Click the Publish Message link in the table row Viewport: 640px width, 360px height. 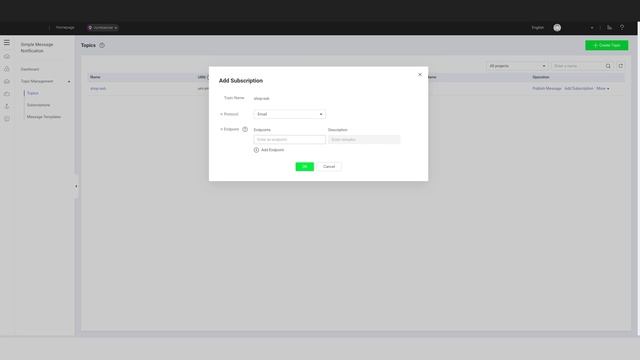(x=547, y=89)
